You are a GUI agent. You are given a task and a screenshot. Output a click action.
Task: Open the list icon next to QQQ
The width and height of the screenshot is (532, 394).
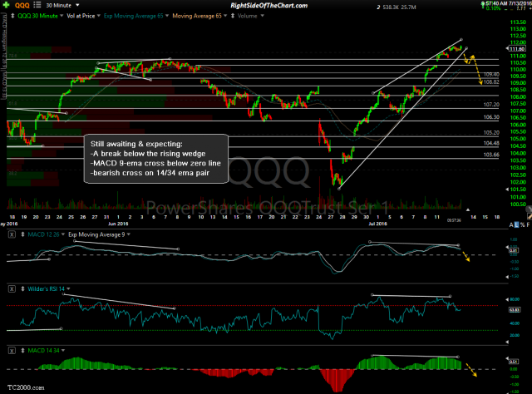37,5
